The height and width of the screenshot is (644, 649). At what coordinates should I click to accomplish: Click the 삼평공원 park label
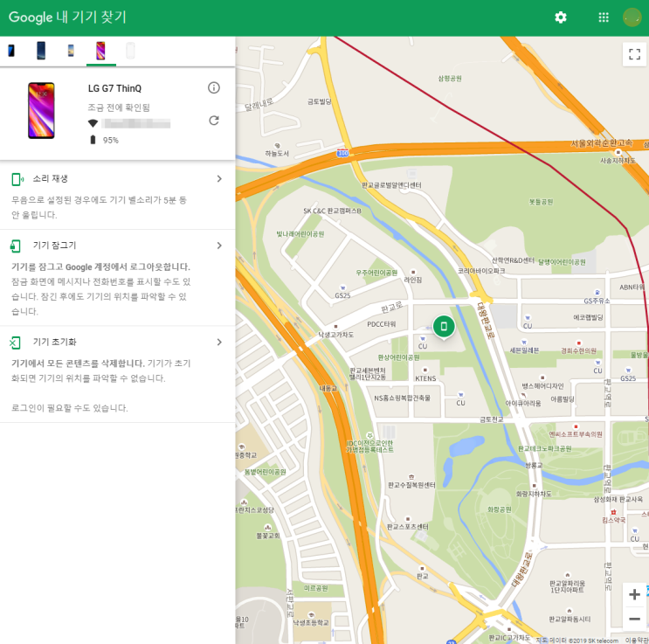click(x=450, y=79)
